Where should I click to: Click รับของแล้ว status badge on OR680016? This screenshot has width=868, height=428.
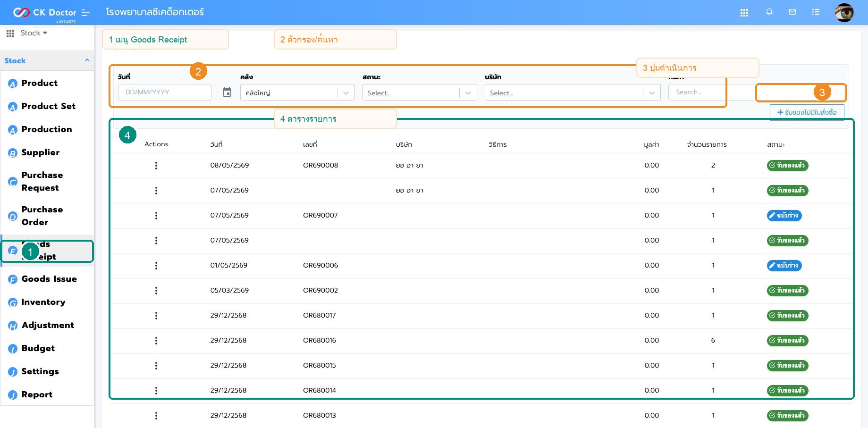pos(787,341)
